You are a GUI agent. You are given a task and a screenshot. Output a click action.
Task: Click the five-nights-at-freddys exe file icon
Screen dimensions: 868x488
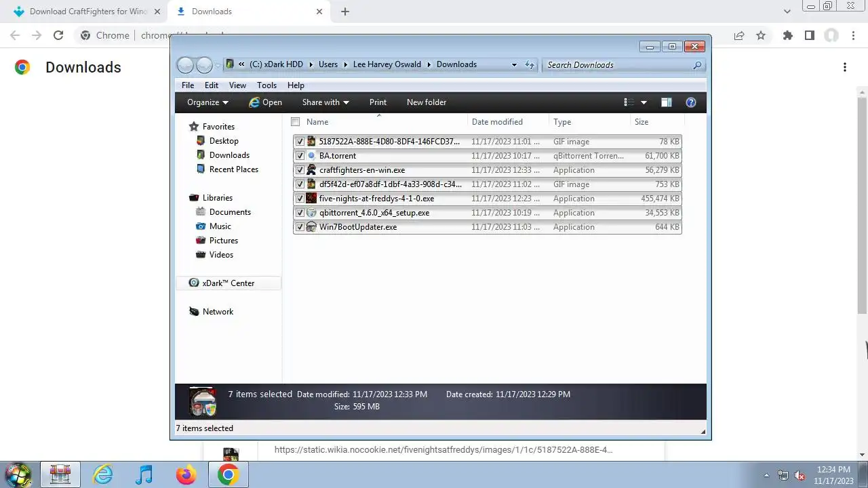[x=311, y=199]
